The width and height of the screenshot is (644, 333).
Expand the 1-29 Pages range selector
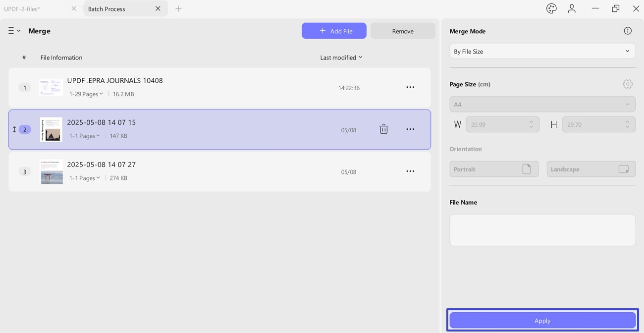(x=87, y=94)
